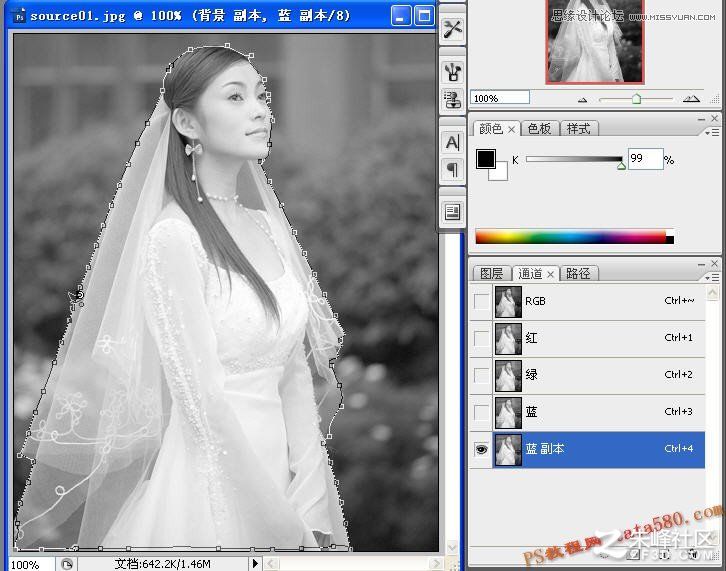Viewport: 726px width, 571px height.
Task: Click save selection as channel icon
Action: click(x=634, y=553)
